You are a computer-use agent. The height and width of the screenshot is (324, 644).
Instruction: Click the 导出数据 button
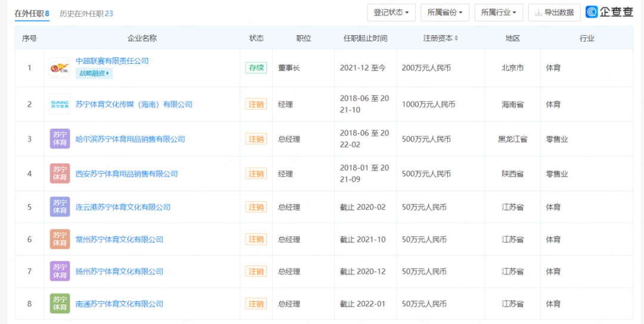coord(555,13)
